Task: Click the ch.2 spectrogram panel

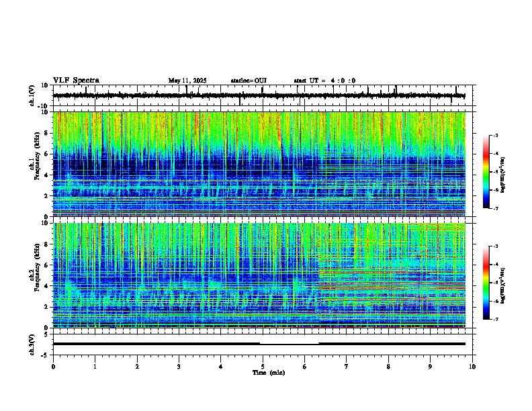Action: click(259, 275)
